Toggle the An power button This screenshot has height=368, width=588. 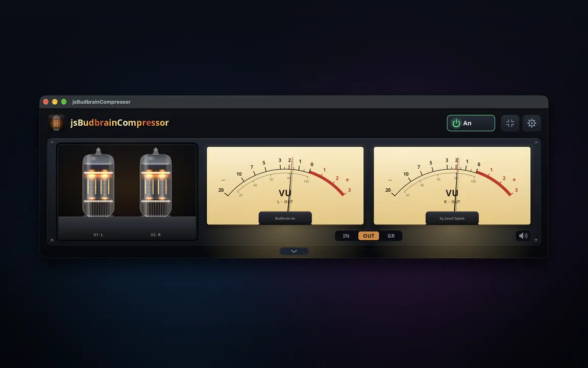click(471, 123)
